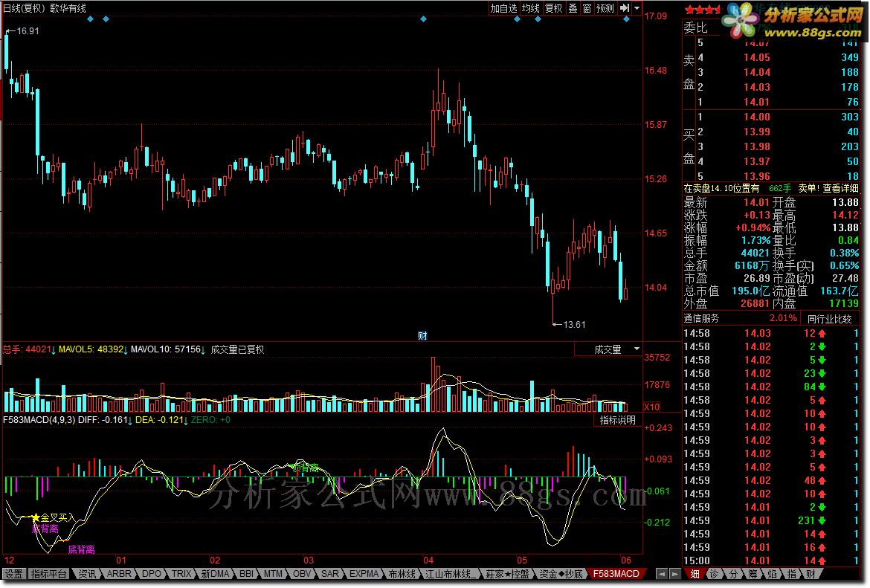Toggle 复权 price adjustment

[553, 8]
